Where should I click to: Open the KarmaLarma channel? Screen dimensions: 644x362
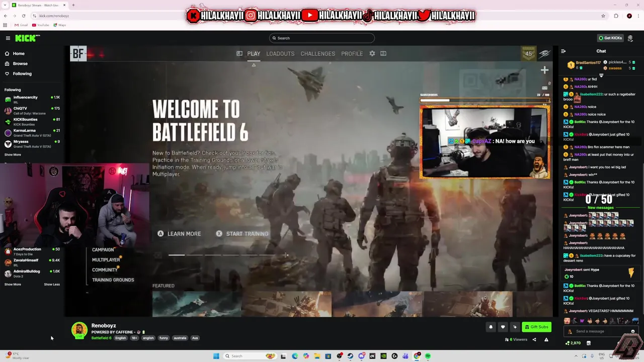[x=32, y=133]
